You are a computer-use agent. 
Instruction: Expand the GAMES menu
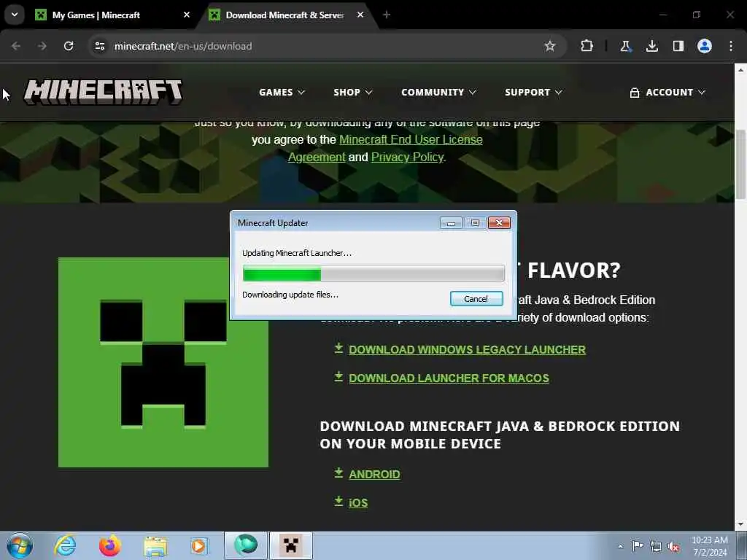[x=282, y=93]
